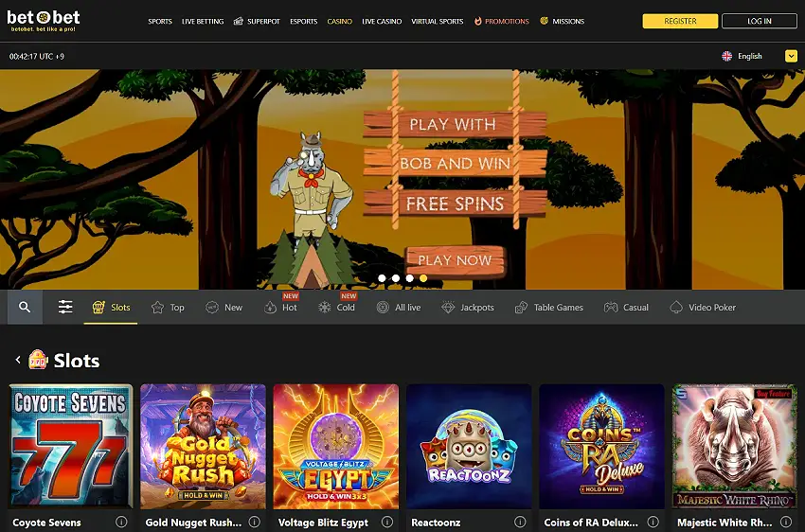Open the filter sliders icon
The width and height of the screenshot is (805, 532).
tap(65, 308)
